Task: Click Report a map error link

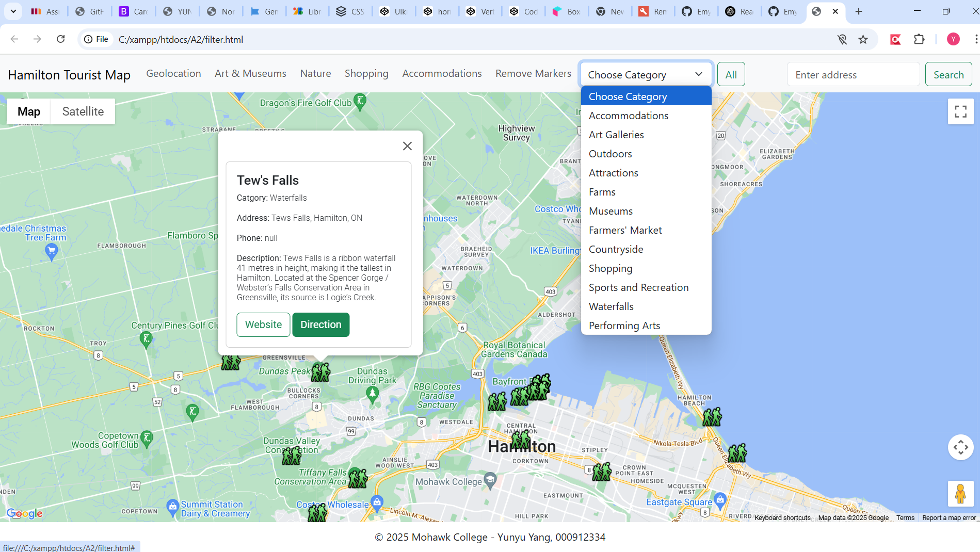Action: click(x=949, y=517)
